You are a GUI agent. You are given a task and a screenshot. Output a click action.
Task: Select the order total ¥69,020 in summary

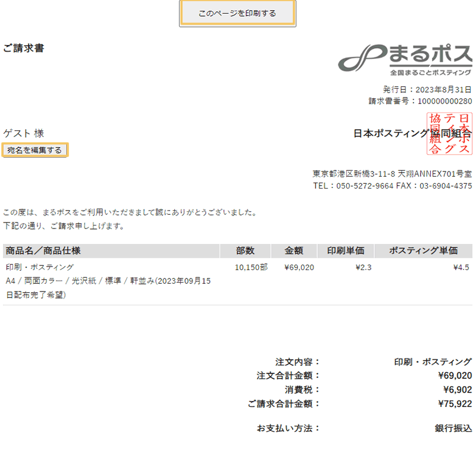click(x=455, y=375)
